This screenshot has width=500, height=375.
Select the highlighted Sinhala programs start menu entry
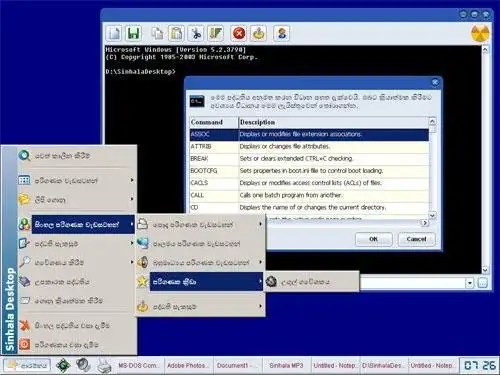(x=77, y=224)
